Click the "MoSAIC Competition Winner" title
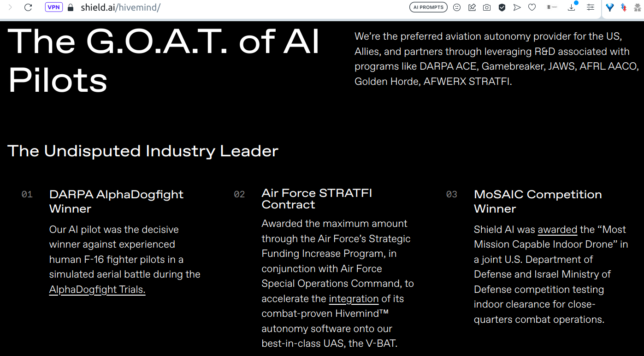This screenshot has height=356, width=644. pyautogui.click(x=538, y=202)
